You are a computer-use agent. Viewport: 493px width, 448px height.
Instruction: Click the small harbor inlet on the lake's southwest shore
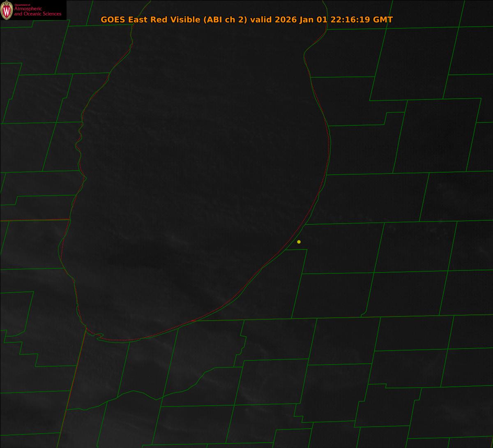pyautogui.click(x=99, y=337)
